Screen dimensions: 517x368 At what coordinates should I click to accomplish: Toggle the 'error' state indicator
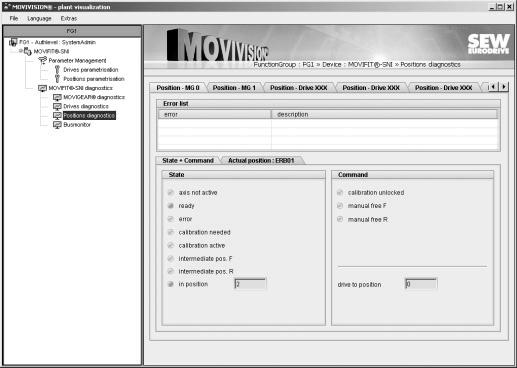(x=171, y=219)
